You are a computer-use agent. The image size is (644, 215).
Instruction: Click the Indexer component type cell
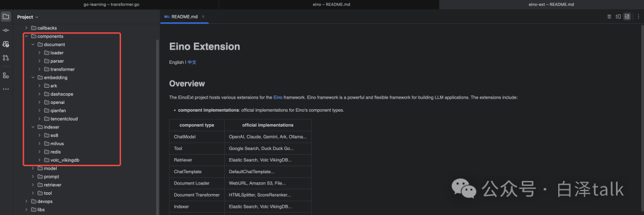click(x=197, y=207)
